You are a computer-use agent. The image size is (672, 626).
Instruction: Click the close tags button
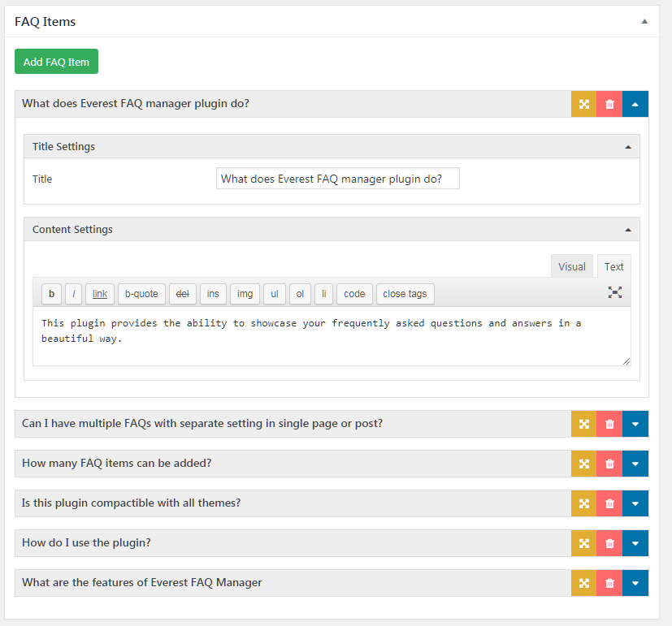click(x=405, y=294)
